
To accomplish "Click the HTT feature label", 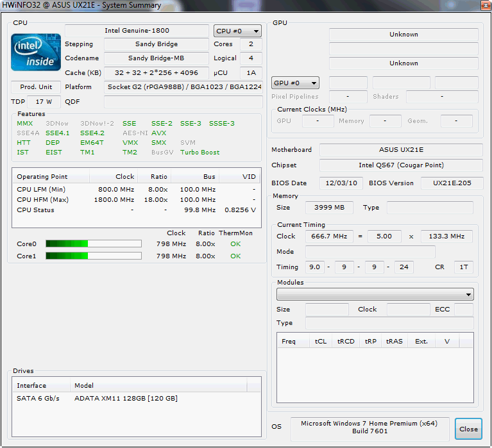I will [x=24, y=143].
